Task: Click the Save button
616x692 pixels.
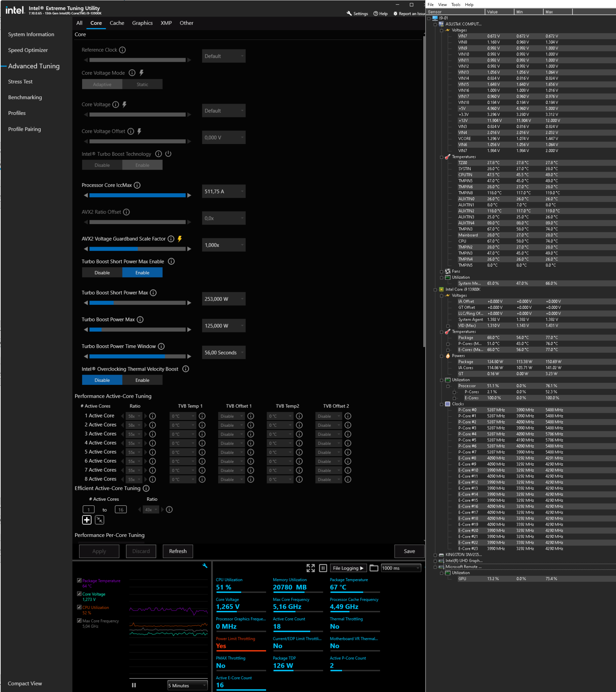Action: click(x=409, y=551)
